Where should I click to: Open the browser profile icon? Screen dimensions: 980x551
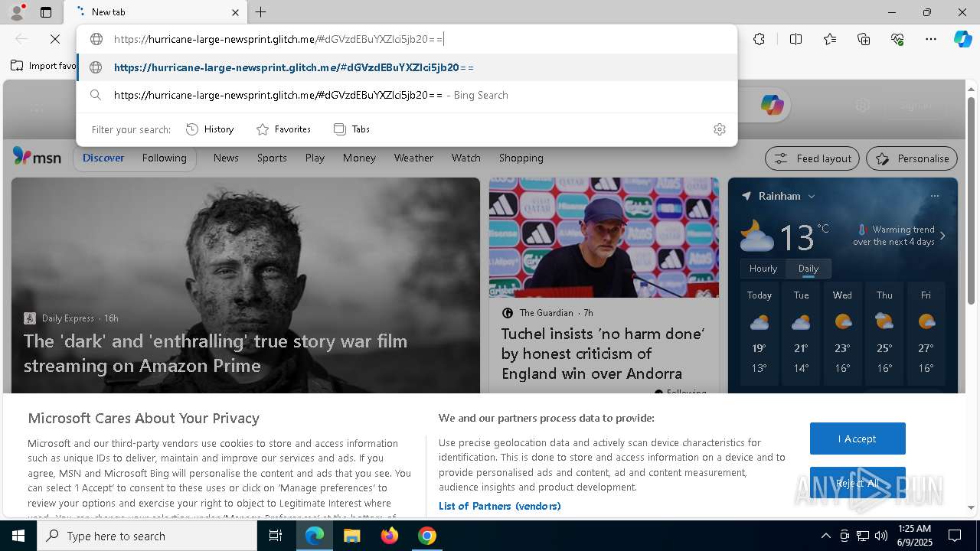click(16, 12)
